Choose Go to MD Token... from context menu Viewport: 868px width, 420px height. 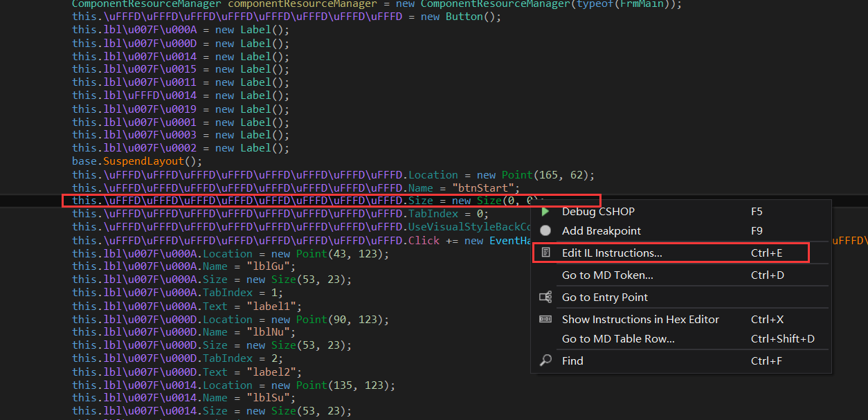[607, 275]
